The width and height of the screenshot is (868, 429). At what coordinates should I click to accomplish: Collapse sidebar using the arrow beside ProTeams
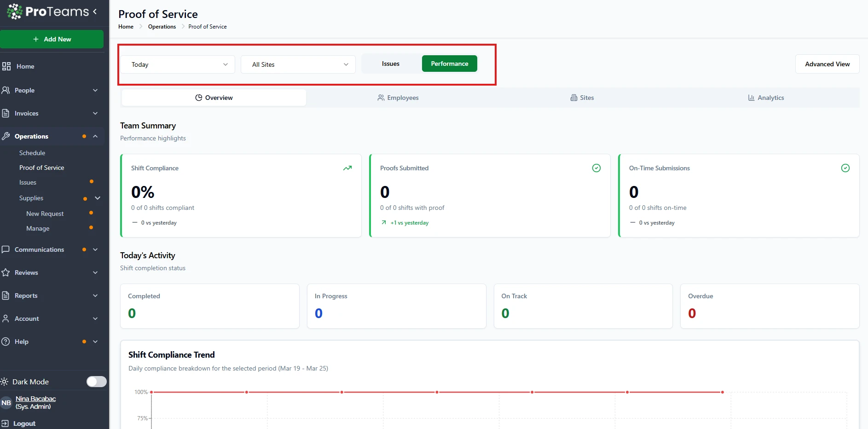point(95,12)
